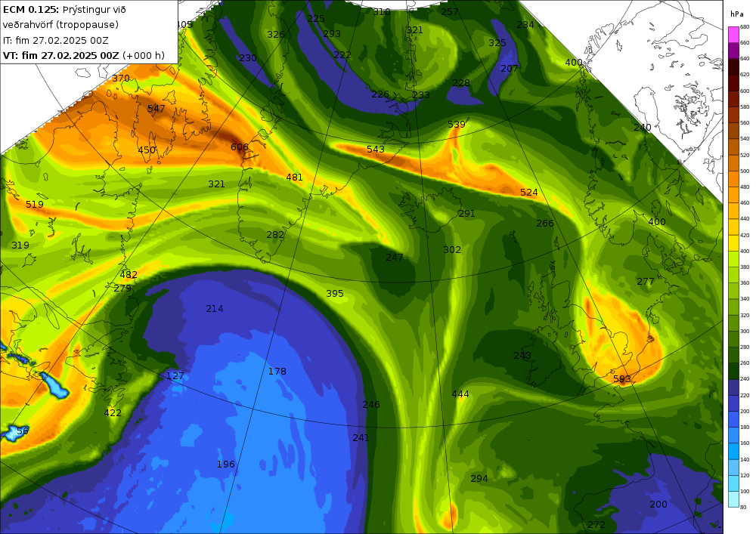This screenshot has width=756, height=534.
Task: Click the '370' pressure value on the map
Action: point(121,79)
